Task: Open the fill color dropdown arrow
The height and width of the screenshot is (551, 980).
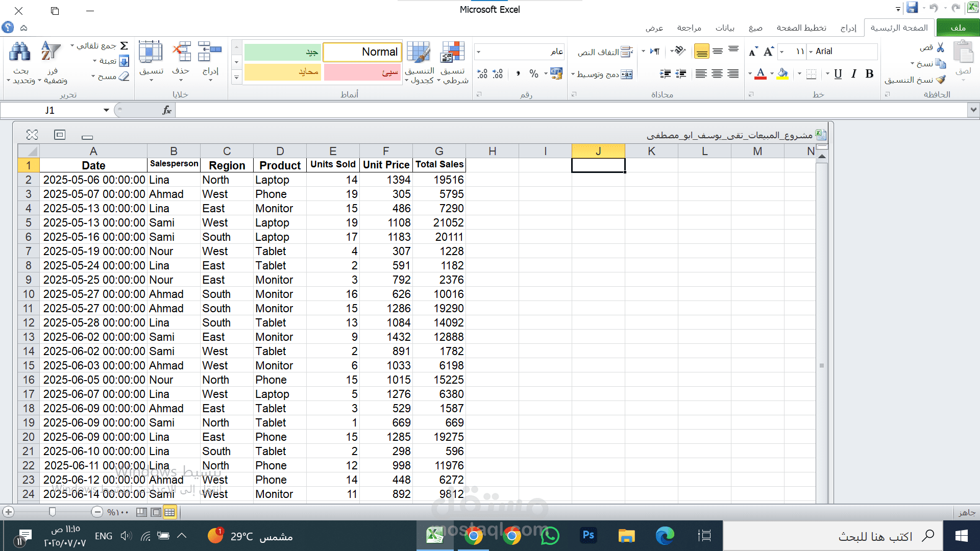Action: click(x=772, y=74)
